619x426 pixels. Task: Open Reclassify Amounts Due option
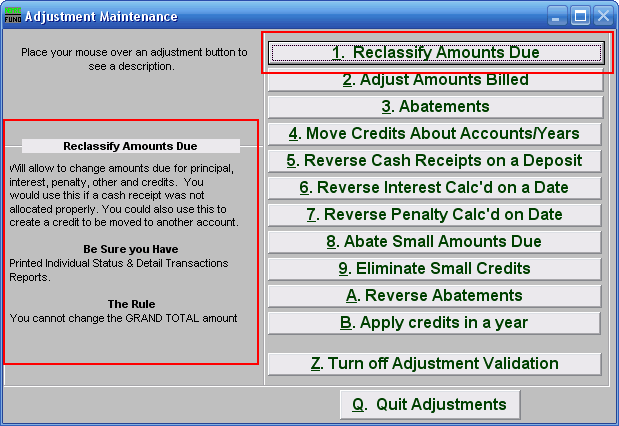tap(435, 52)
